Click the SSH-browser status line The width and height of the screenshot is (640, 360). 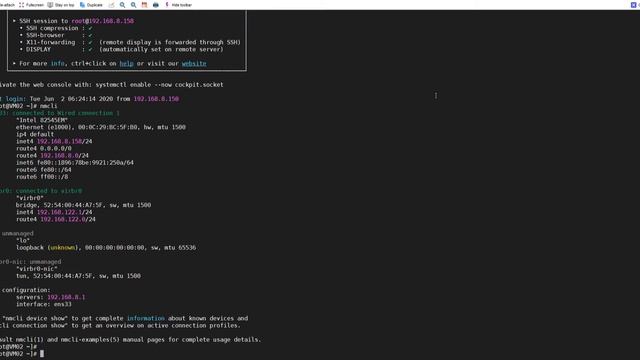[56, 35]
